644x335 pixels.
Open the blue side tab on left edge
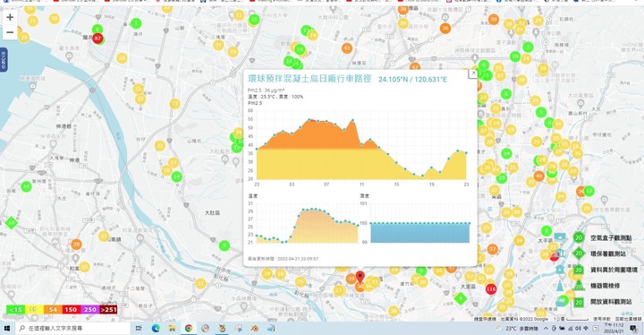coord(4,60)
